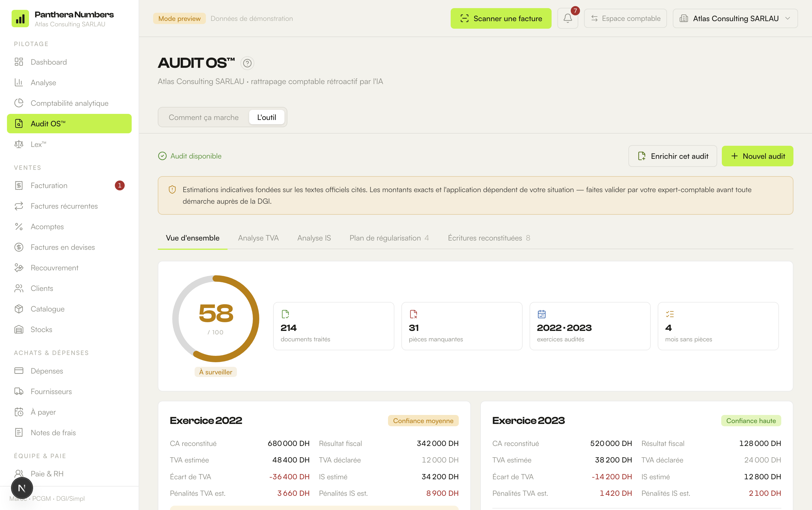The width and height of the screenshot is (812, 510).
Task: Click the Facturation red notification badge
Action: 120,186
